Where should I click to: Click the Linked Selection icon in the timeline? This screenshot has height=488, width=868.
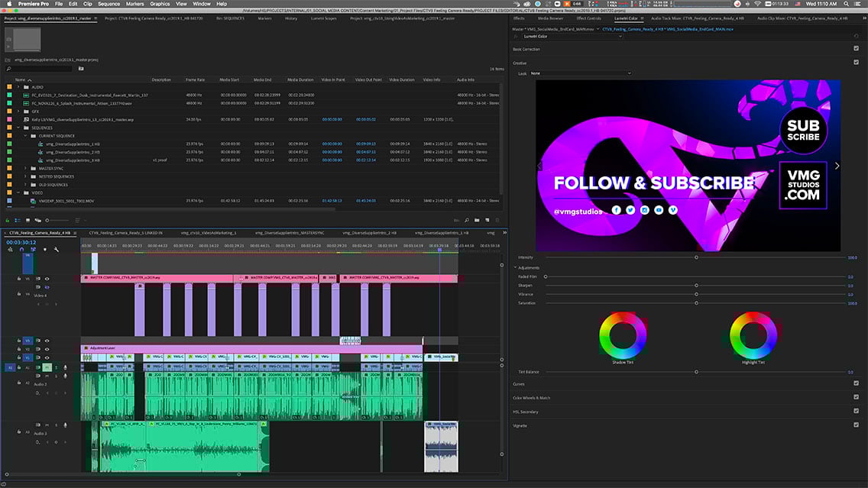coord(34,249)
